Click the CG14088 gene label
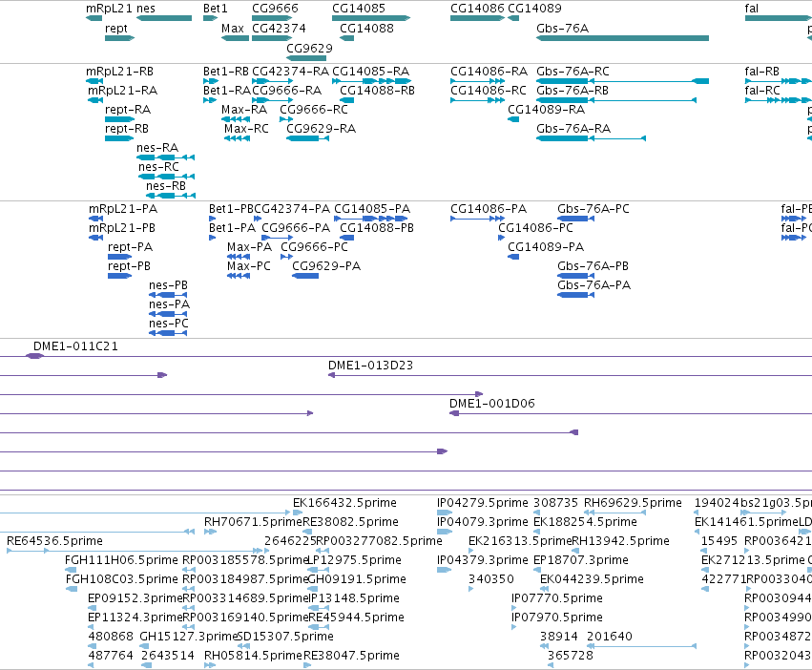This screenshot has width=812, height=670. coord(366,29)
